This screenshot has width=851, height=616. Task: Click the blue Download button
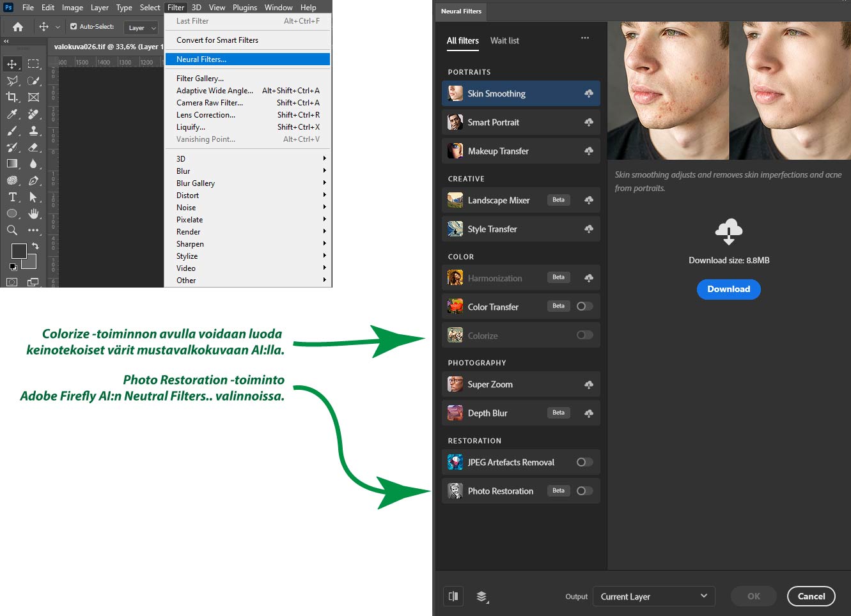coord(729,289)
